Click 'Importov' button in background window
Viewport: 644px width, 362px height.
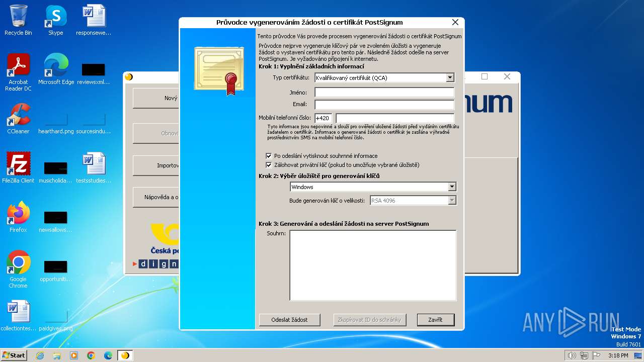pos(156,165)
